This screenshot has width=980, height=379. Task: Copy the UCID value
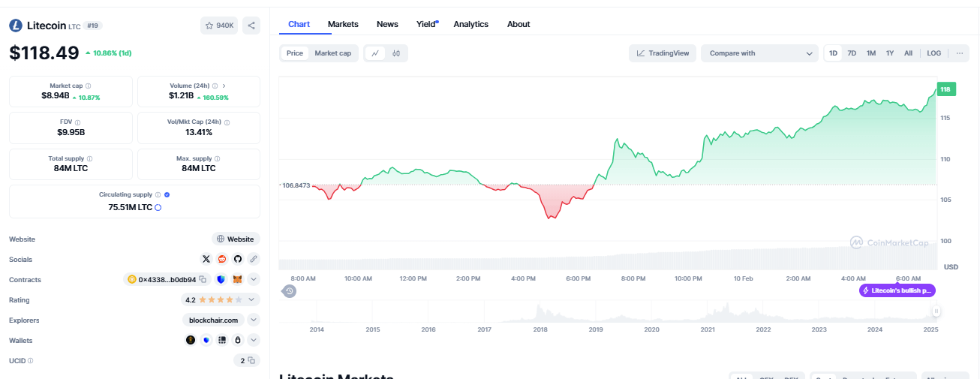[x=251, y=360]
